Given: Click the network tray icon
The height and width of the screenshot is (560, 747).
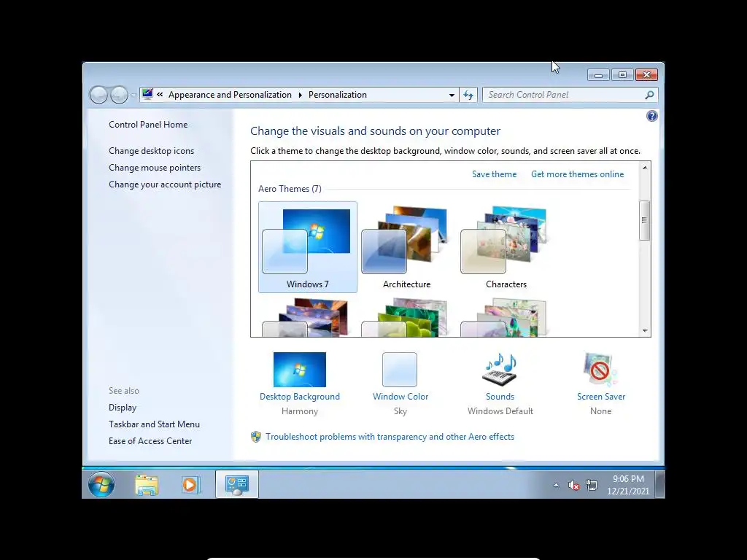Looking at the screenshot, I should [591, 485].
